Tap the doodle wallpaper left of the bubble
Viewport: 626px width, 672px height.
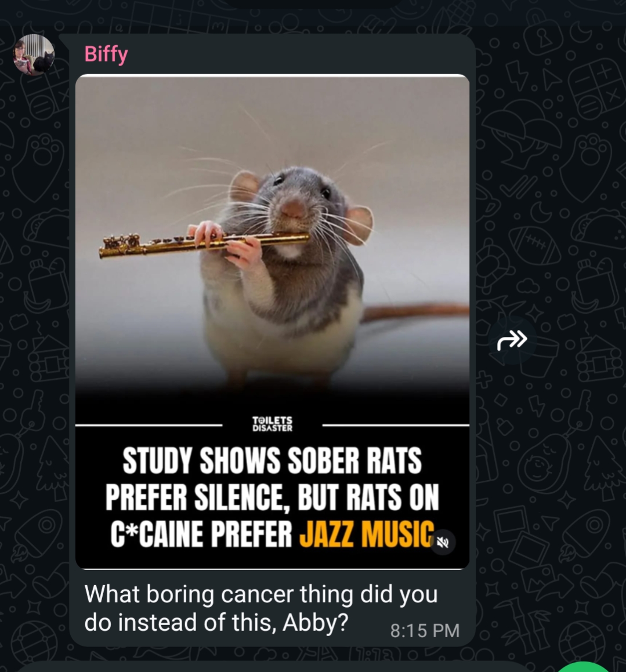click(x=34, y=343)
